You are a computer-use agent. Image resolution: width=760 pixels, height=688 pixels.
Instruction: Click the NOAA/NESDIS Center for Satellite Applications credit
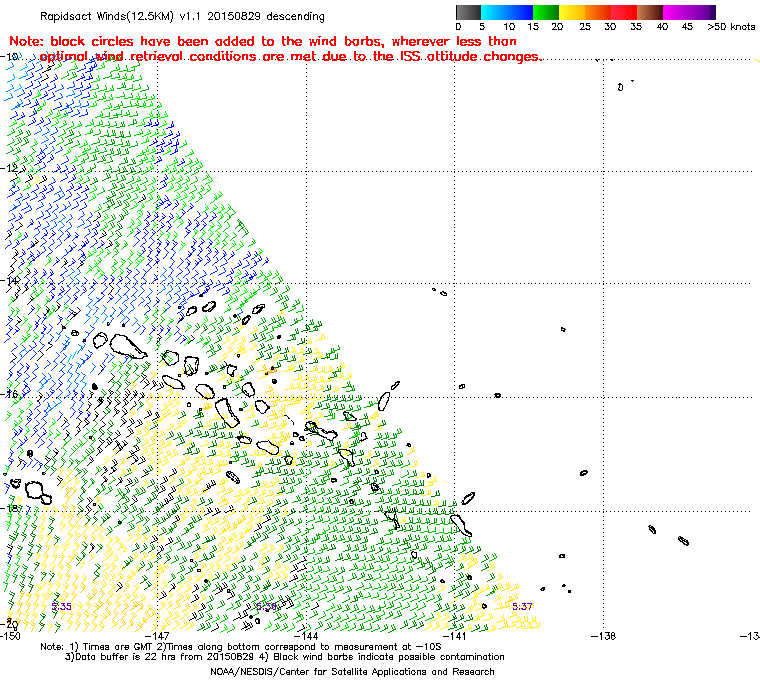pyautogui.click(x=352, y=672)
